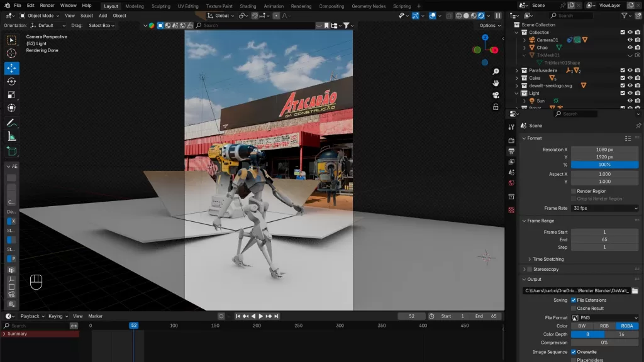Play the animation forward
Screen dimensions: 644x362
[261, 316]
